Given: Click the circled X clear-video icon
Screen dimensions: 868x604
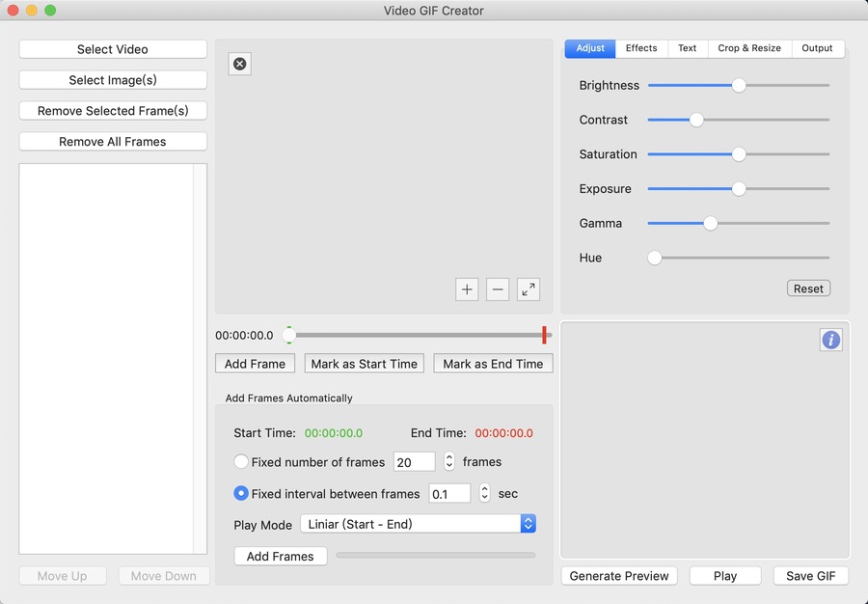Looking at the screenshot, I should point(240,64).
